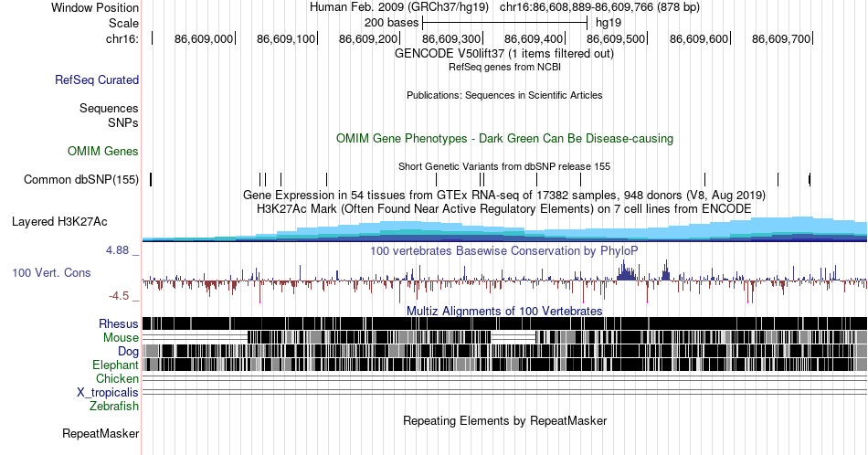Viewport: 868px width, 455px height.
Task: Click the PhyloP upper value 4.88
Action: click(x=117, y=250)
